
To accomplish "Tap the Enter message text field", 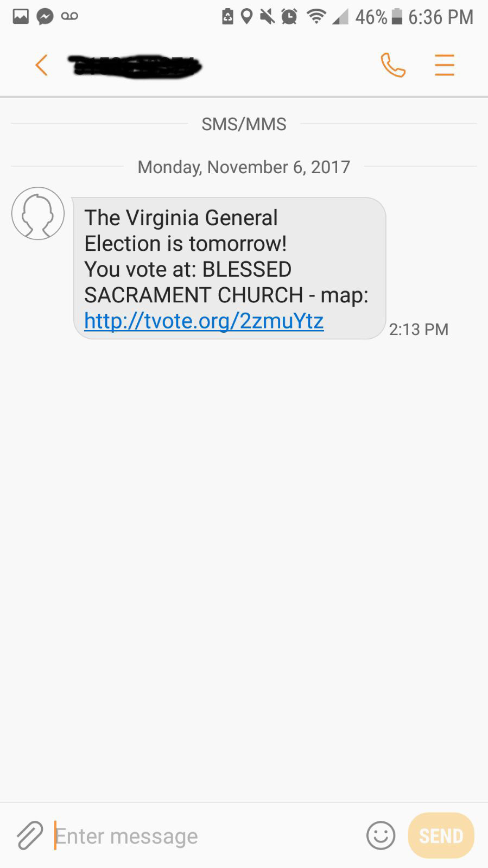I will pyautogui.click(x=206, y=836).
